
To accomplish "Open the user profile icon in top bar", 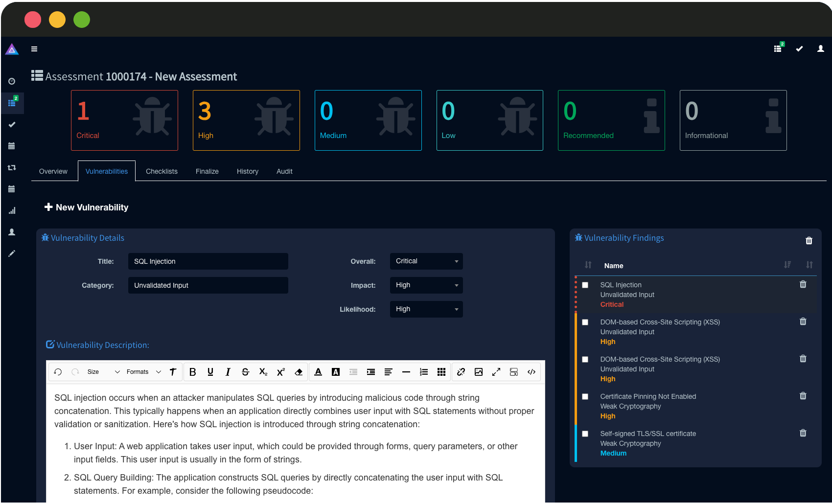I will 821,49.
